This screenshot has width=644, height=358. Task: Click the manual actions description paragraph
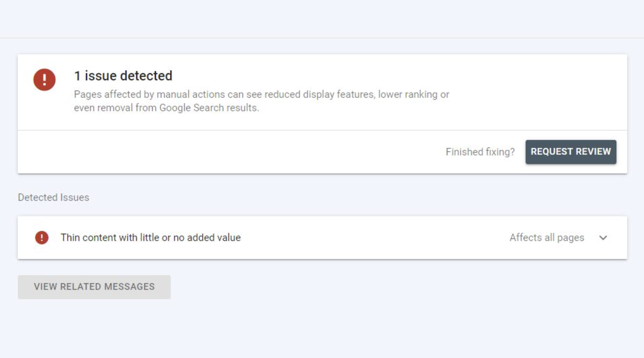pyautogui.click(x=262, y=101)
